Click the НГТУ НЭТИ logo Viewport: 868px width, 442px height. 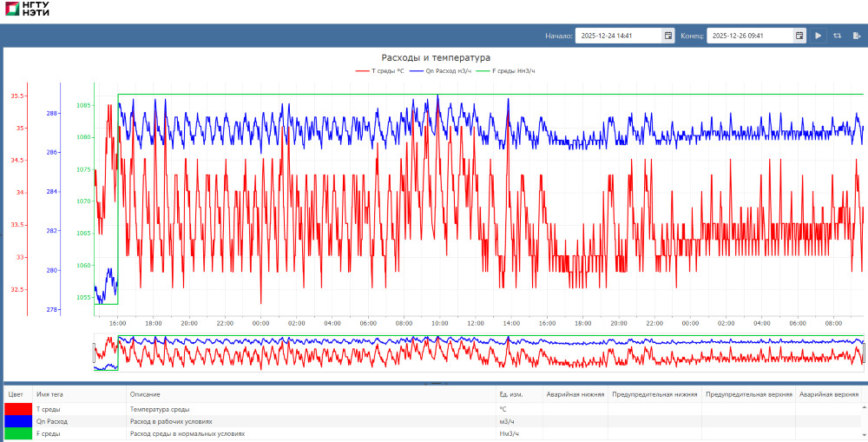coord(27,10)
